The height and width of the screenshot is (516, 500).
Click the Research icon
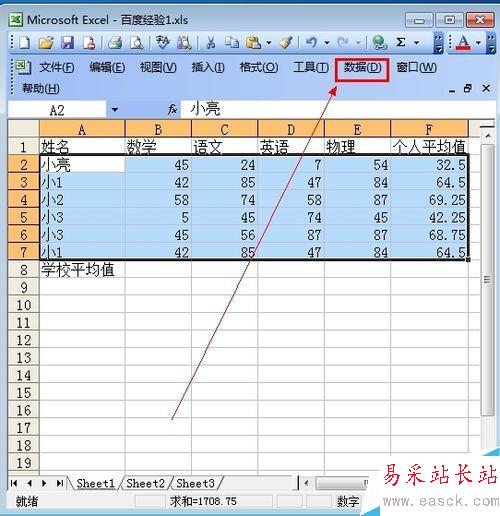coord(184,43)
